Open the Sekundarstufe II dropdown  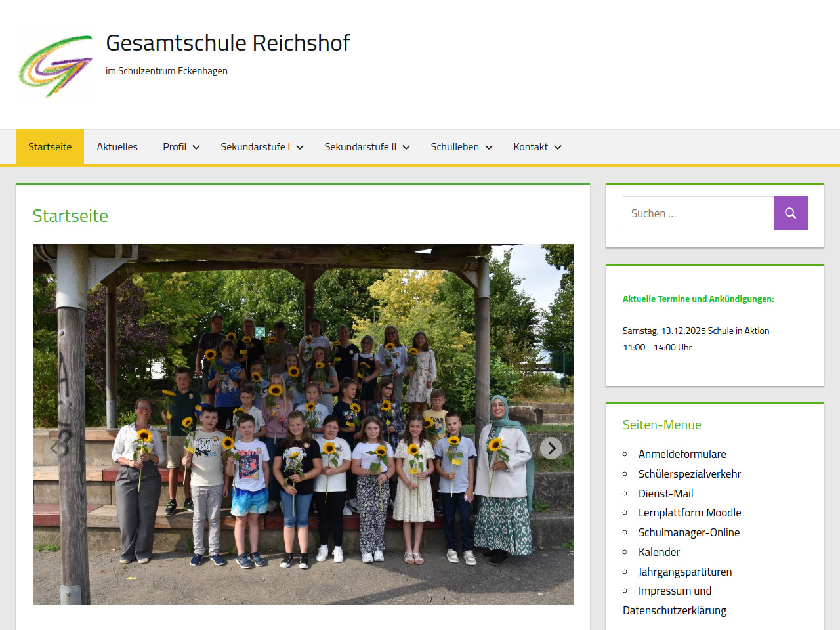(366, 147)
